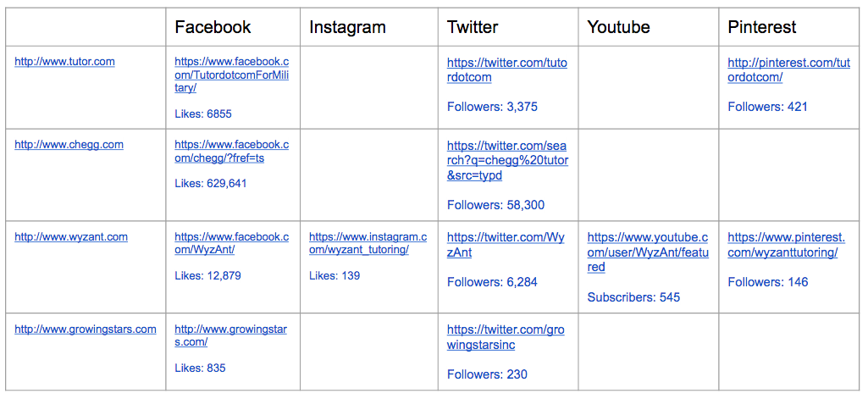Open WyzAnt Instagram profile link

pyautogui.click(x=368, y=243)
